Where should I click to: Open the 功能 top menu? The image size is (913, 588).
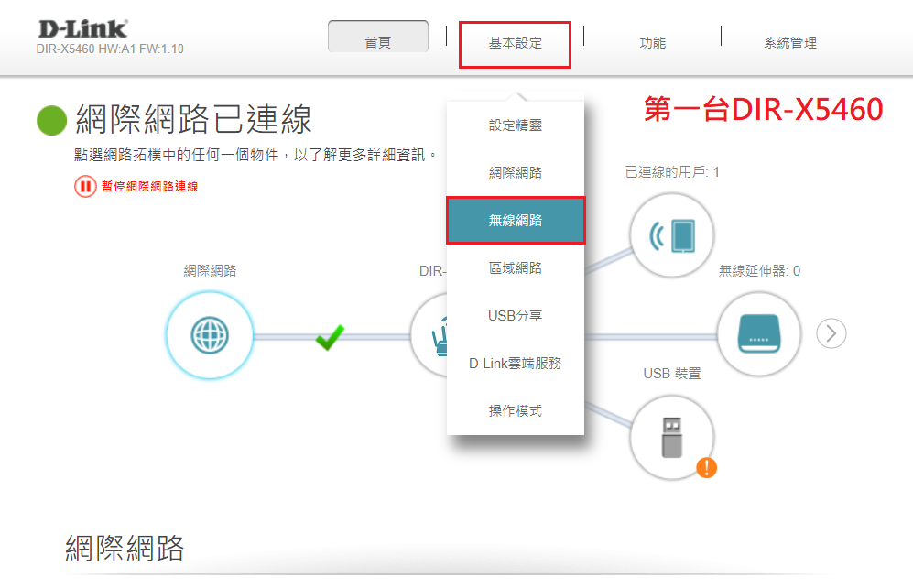[x=652, y=43]
